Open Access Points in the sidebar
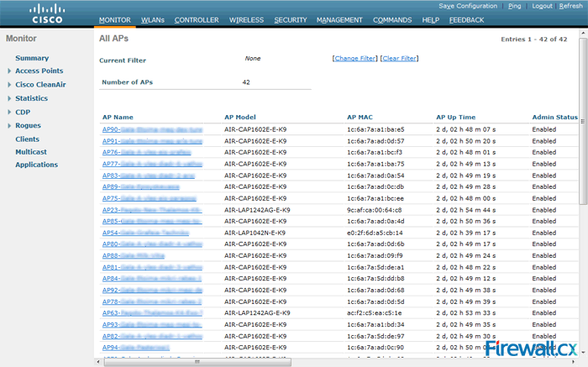The image size is (588, 367). pos(39,71)
